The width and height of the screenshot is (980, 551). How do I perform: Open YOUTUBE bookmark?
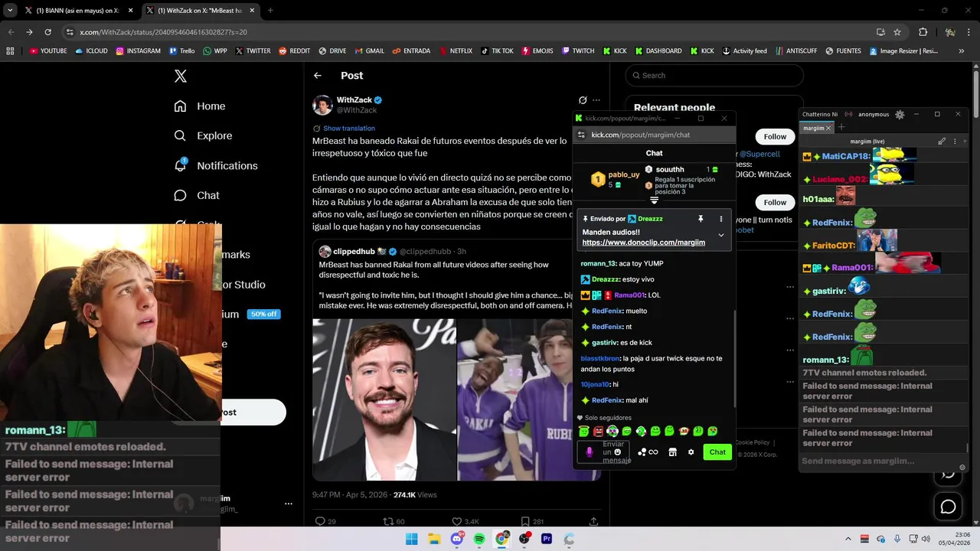point(48,51)
